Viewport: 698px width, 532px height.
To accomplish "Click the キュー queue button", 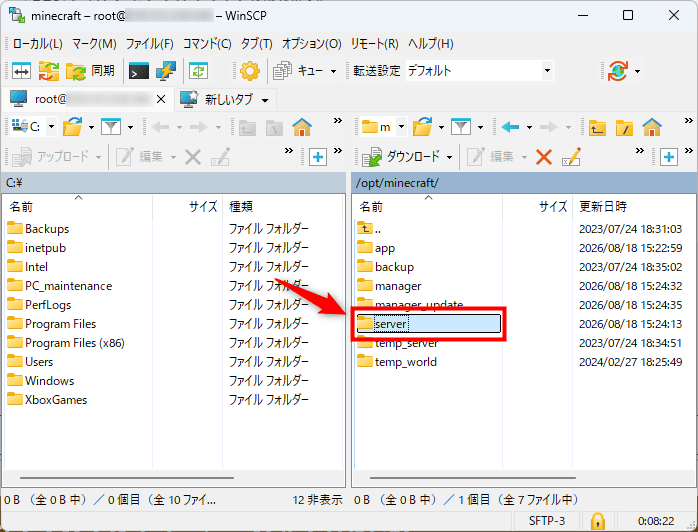I will pyautogui.click(x=297, y=71).
